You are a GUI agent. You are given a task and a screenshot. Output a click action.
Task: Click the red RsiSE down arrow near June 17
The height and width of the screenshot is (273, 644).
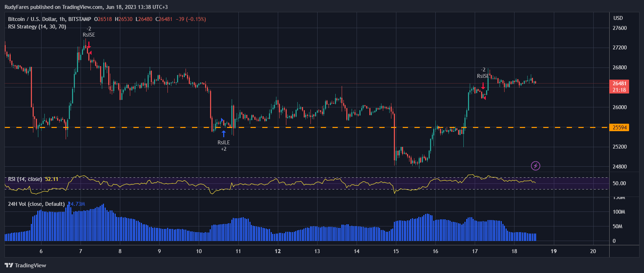coord(483,86)
